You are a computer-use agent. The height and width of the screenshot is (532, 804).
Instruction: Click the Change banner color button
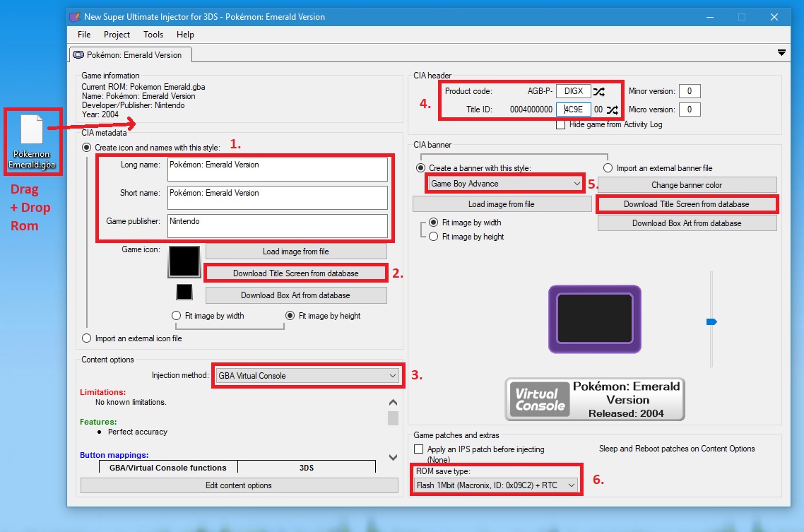[687, 185]
